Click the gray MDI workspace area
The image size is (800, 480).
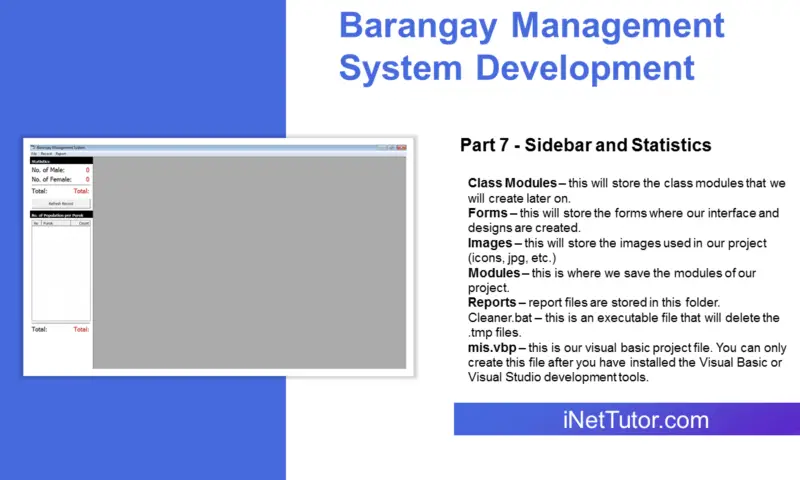click(x=249, y=262)
